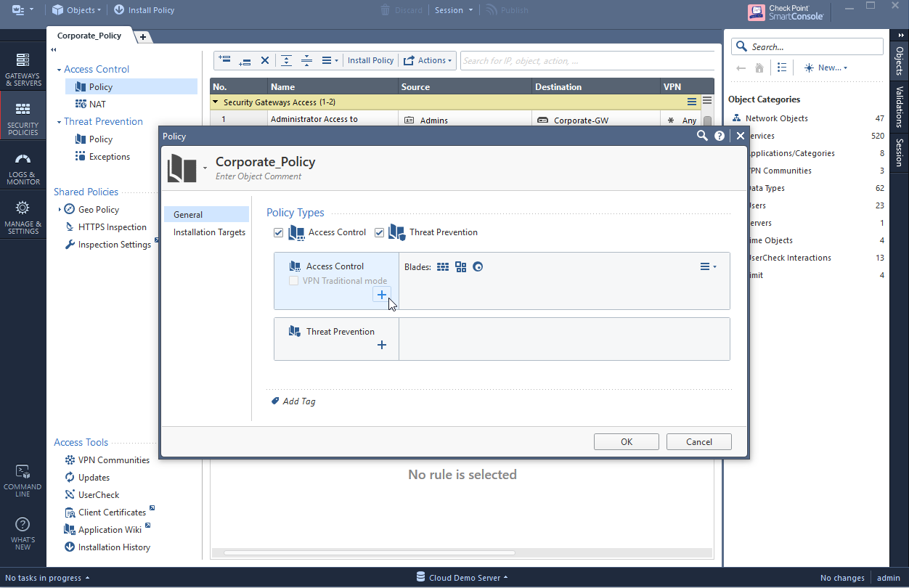The height and width of the screenshot is (588, 909).
Task: Open a new policy tab with the plus
Action: 143,37
